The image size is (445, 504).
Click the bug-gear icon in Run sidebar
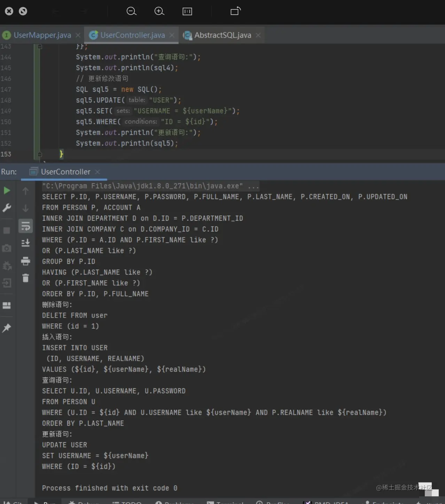coord(7,266)
